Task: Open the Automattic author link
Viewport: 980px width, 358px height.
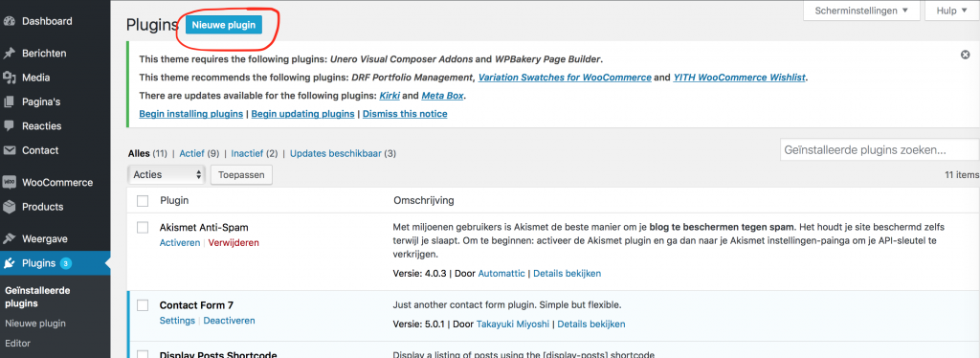Action: pyautogui.click(x=501, y=273)
